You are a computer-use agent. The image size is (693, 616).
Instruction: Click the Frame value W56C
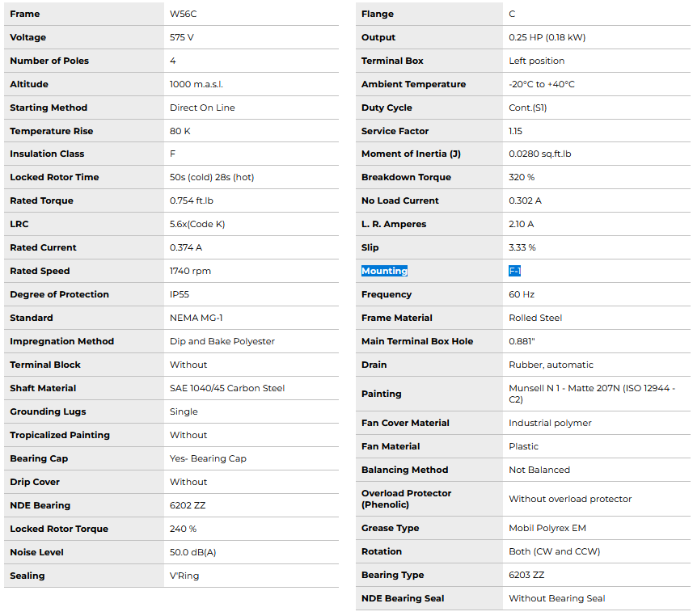coord(183,14)
